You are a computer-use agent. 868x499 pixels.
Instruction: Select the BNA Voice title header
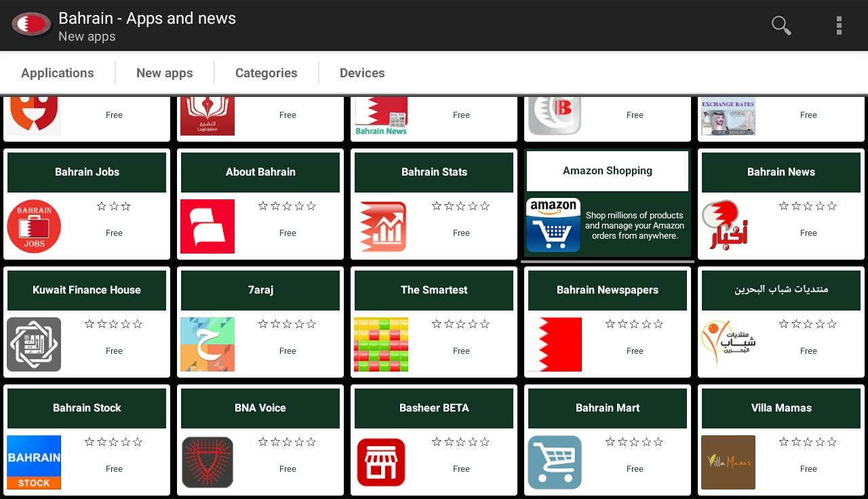point(260,408)
